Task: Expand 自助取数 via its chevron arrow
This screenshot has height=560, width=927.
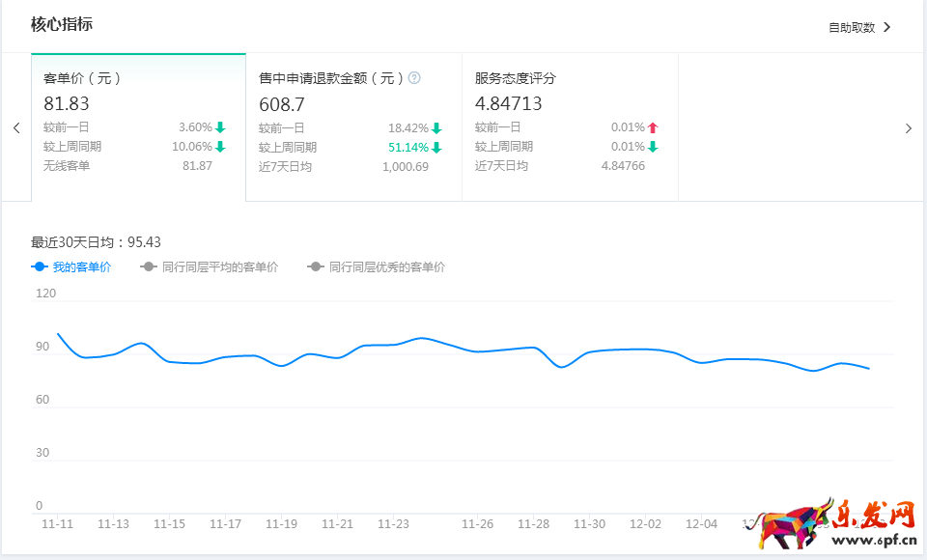Action: point(887,27)
